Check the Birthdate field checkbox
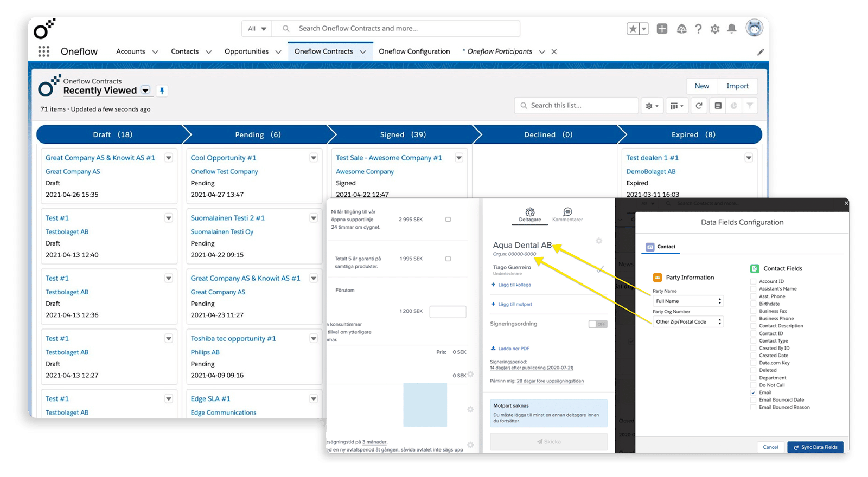868x477 pixels. coord(754,304)
